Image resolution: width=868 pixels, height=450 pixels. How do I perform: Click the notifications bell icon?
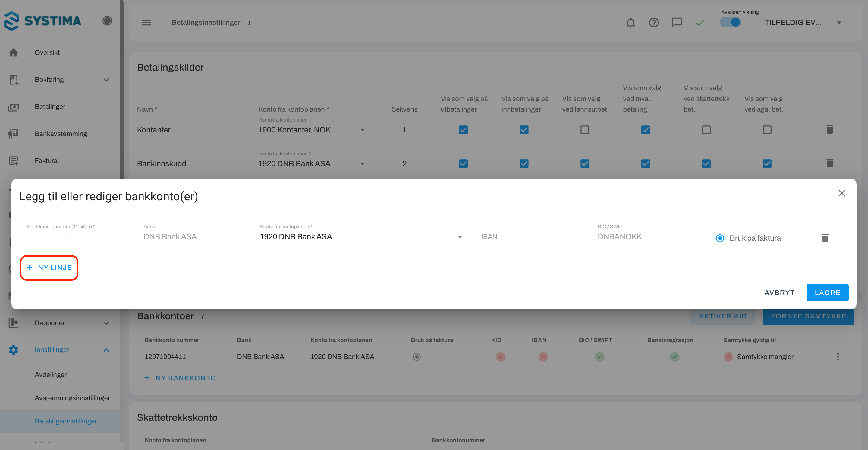click(x=631, y=23)
